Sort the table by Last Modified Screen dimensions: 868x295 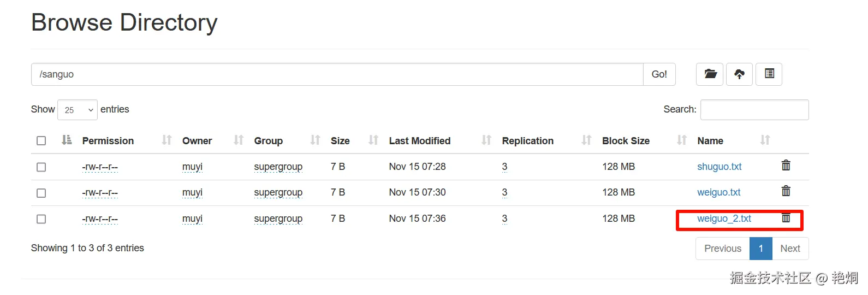click(x=419, y=141)
